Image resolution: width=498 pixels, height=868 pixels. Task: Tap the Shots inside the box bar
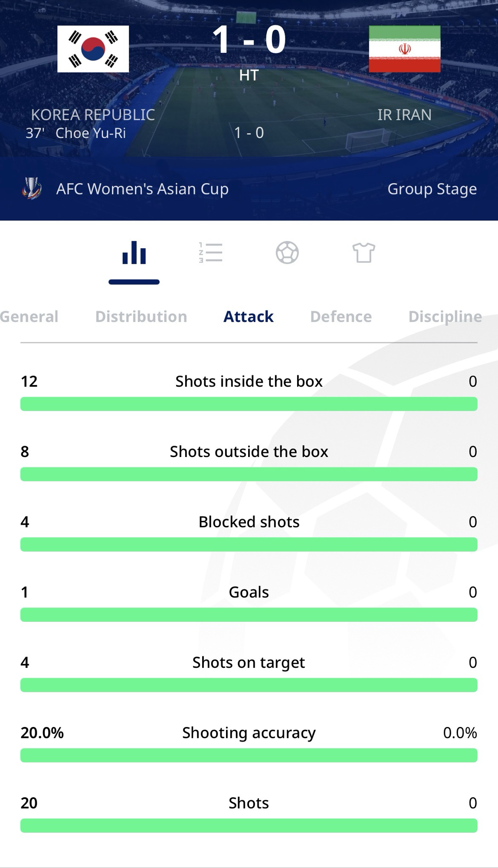tap(249, 404)
